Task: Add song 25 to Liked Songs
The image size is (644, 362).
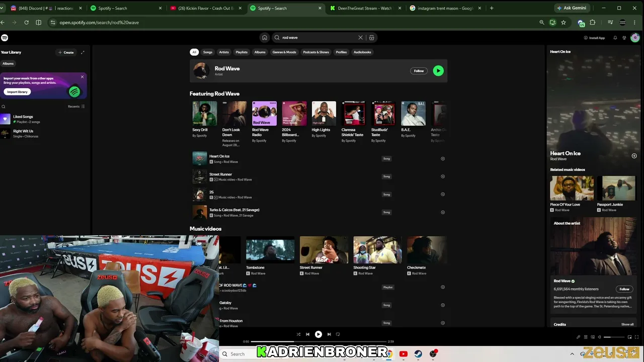Action: coord(443,195)
